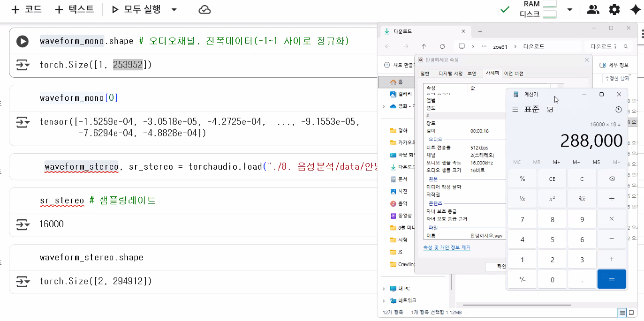The height and width of the screenshot is (321, 644).
Task: Add a text cell with + 텍스트
Action: 74,10
